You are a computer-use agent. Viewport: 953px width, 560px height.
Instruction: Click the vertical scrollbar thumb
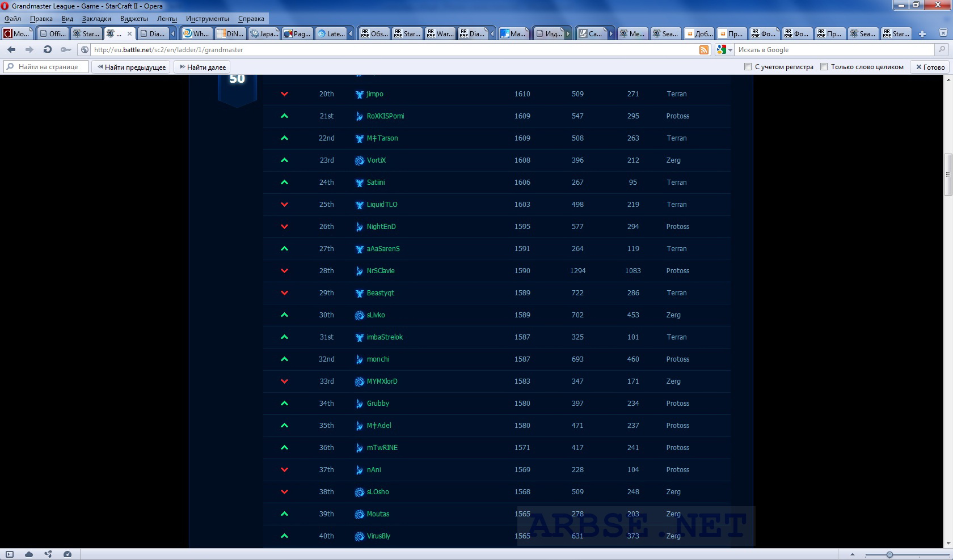[x=948, y=175]
